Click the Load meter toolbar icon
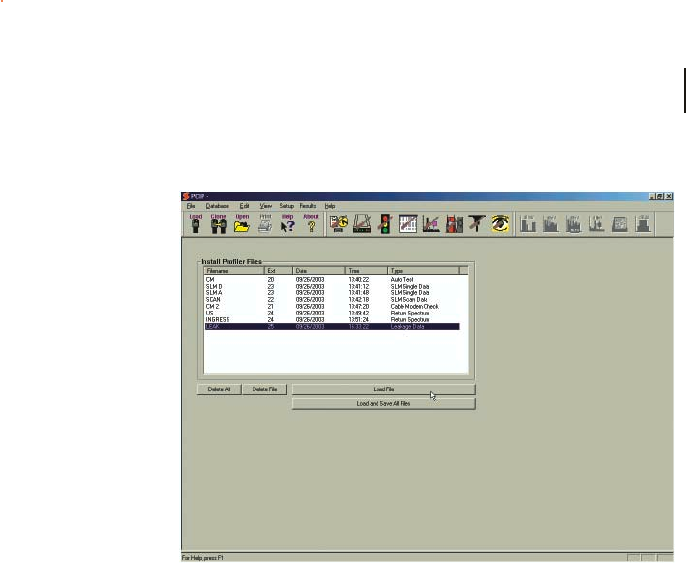Image resolution: width=686 pixels, height=563 pixels. point(196,224)
